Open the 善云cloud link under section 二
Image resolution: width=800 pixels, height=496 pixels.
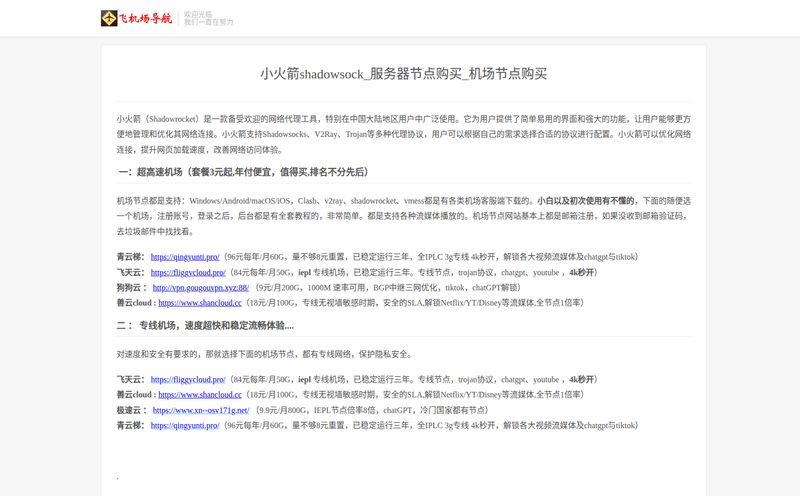[200, 395]
